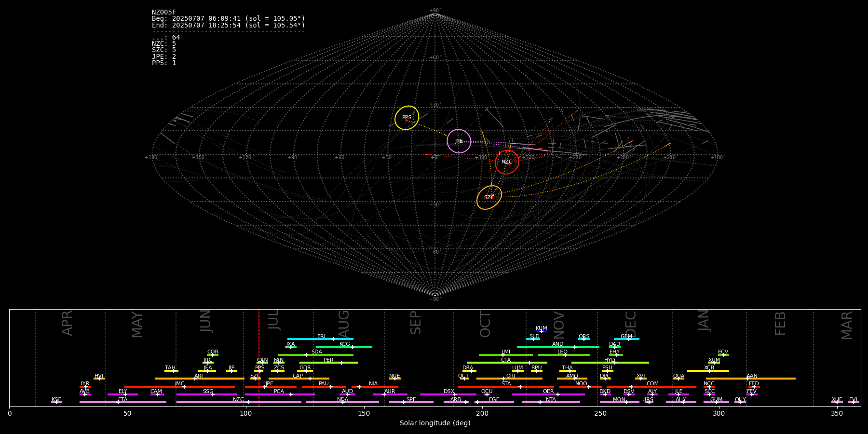Click the AUG month label

click(344, 325)
